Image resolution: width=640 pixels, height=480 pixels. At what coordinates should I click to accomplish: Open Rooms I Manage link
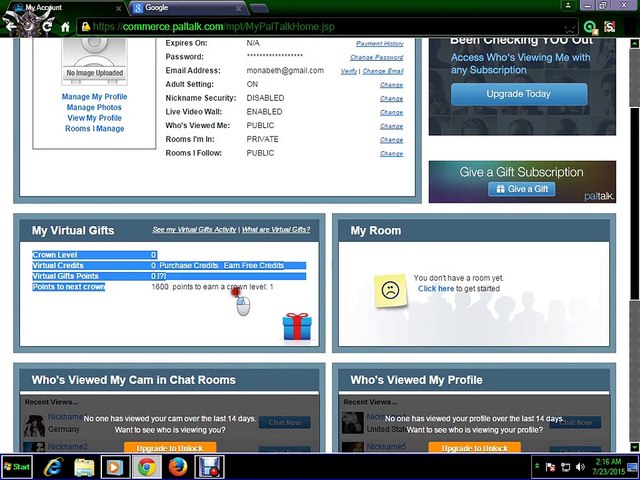pyautogui.click(x=94, y=129)
